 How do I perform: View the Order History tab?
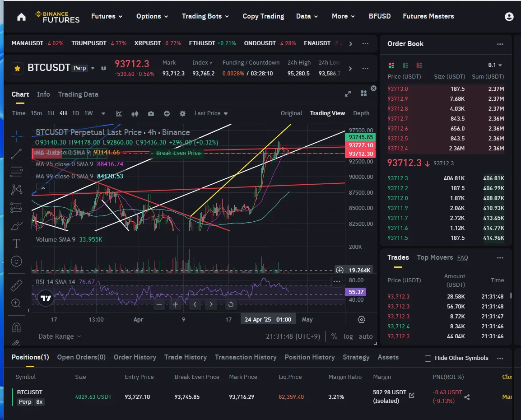(135, 357)
